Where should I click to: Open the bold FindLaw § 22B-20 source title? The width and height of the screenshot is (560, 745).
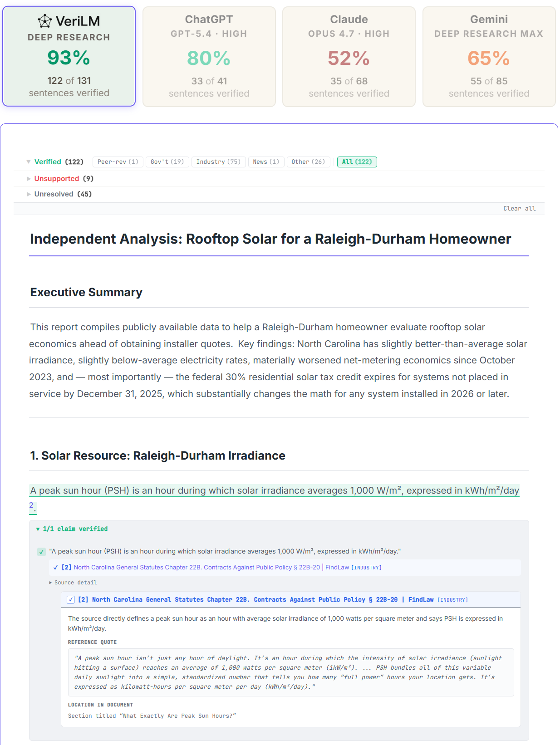[x=256, y=600]
